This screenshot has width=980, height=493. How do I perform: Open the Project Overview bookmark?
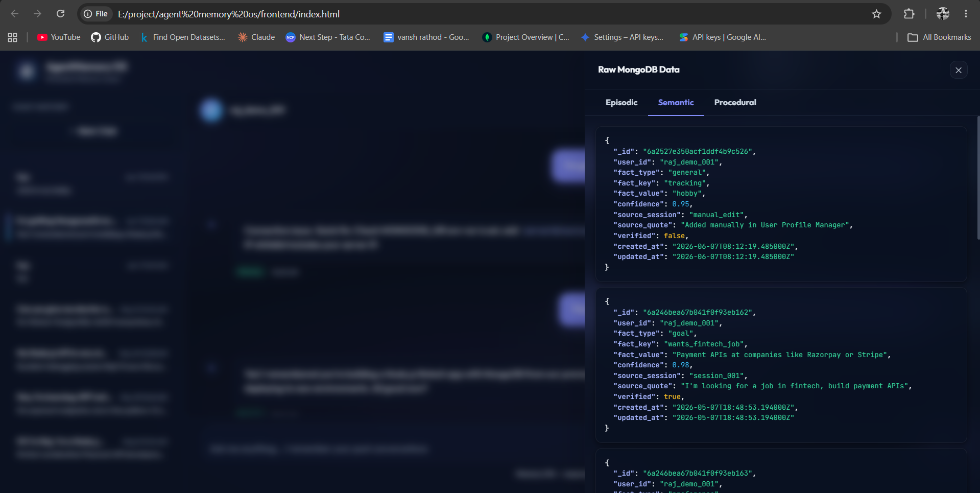click(526, 37)
